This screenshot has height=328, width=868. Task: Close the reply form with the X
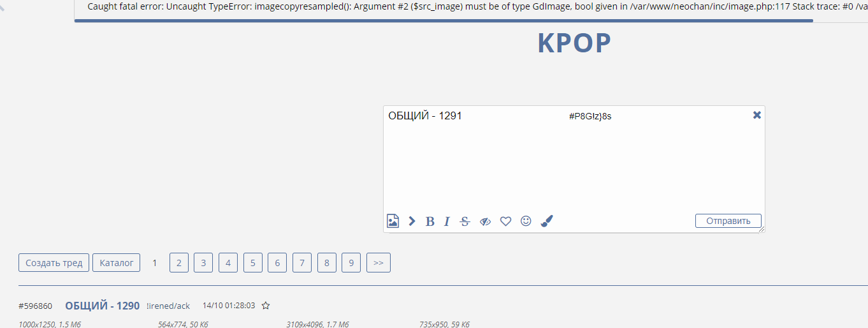pos(757,115)
